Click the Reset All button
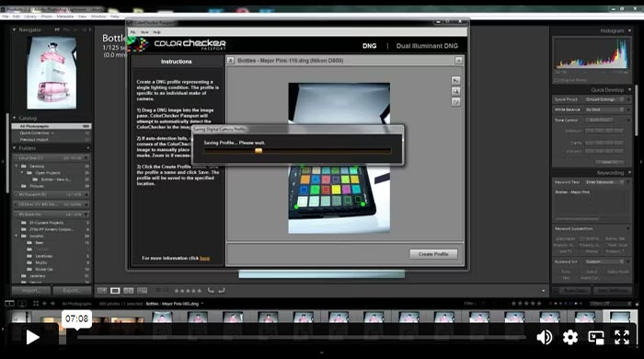Image resolution: width=644 pixels, height=359 pixels. click(609, 162)
